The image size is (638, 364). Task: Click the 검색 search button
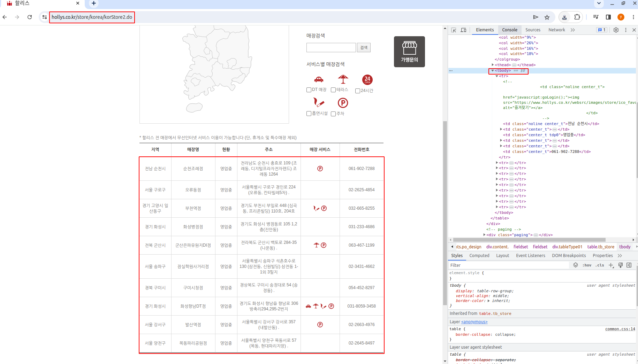(x=364, y=47)
